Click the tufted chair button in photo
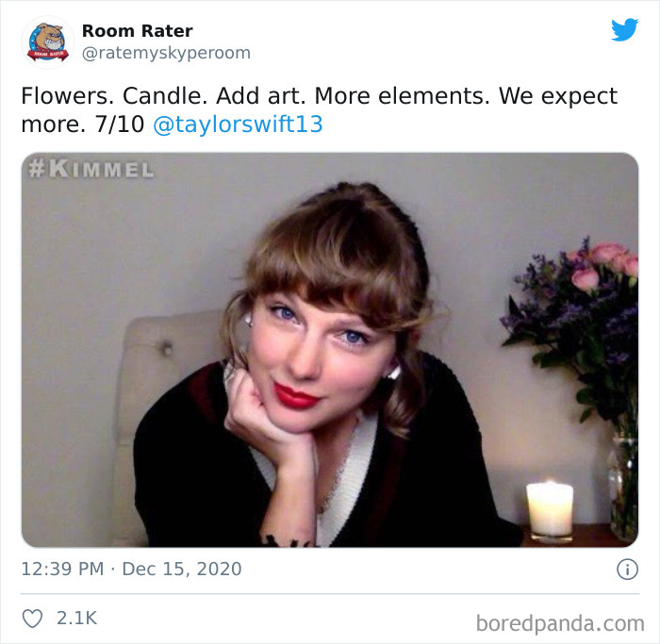The image size is (660, 644). [167, 348]
